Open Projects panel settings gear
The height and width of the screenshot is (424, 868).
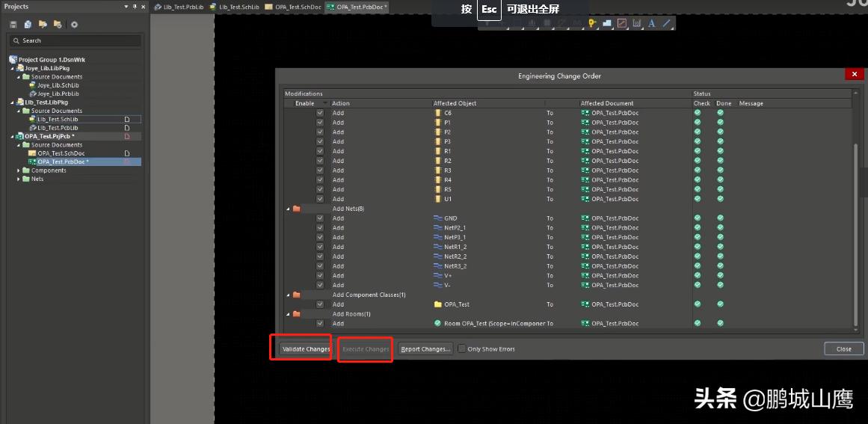click(x=74, y=25)
